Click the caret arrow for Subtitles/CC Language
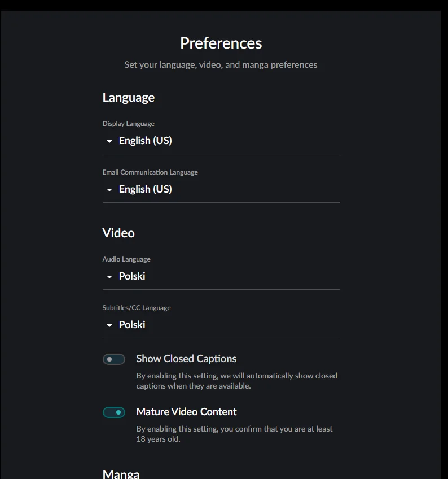The width and height of the screenshot is (448, 479). [x=109, y=325]
